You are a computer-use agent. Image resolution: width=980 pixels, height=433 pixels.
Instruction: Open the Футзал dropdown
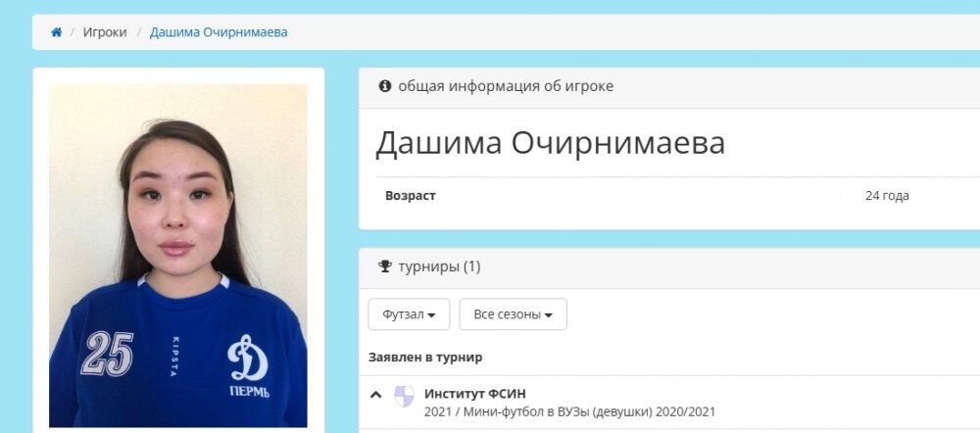click(409, 314)
